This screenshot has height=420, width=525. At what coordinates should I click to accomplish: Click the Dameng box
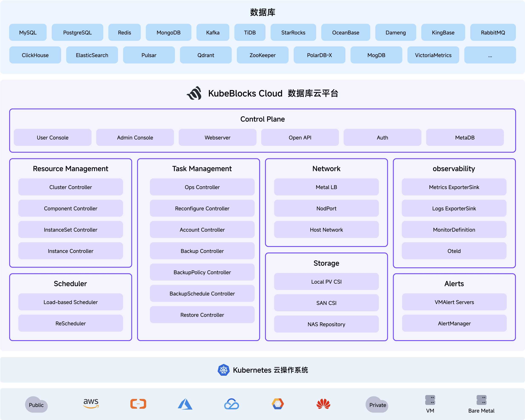coord(396,32)
